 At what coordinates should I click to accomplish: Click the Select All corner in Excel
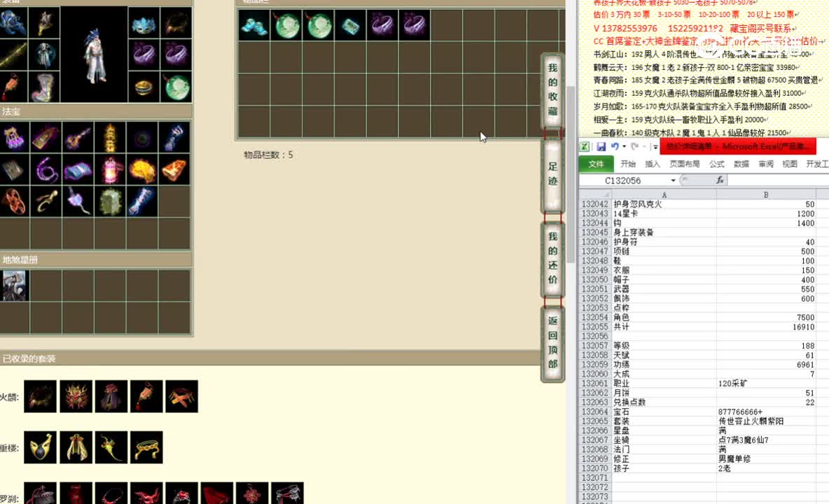pyautogui.click(x=596, y=195)
